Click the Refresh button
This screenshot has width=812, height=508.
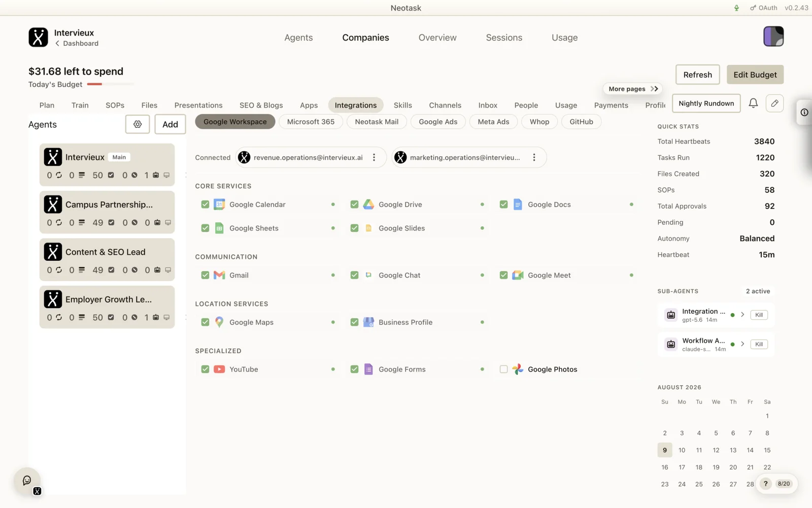coord(697,75)
